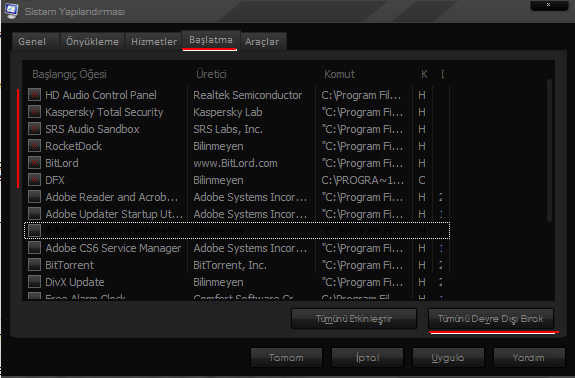Image resolution: width=575 pixels, height=378 pixels.
Task: Toggle HD Audio Control Panel startup checkbox
Action: 34,95
